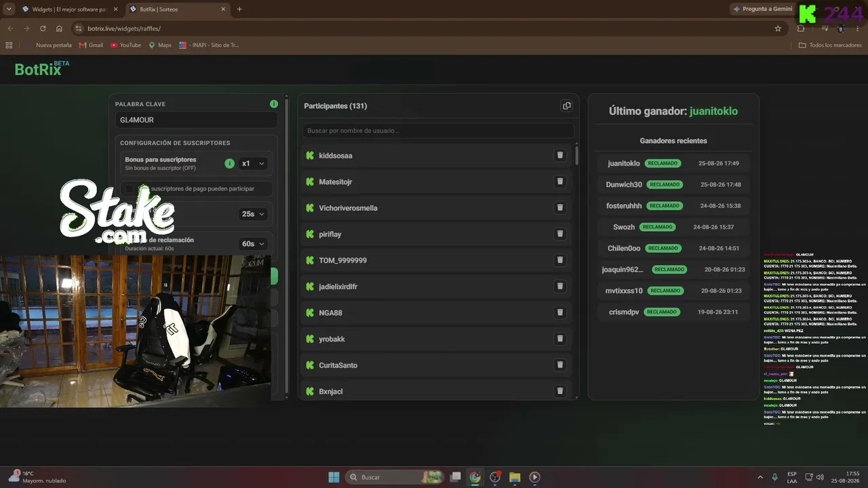868x488 pixels.
Task: Open YouTube bookmark
Action: pyautogui.click(x=125, y=45)
